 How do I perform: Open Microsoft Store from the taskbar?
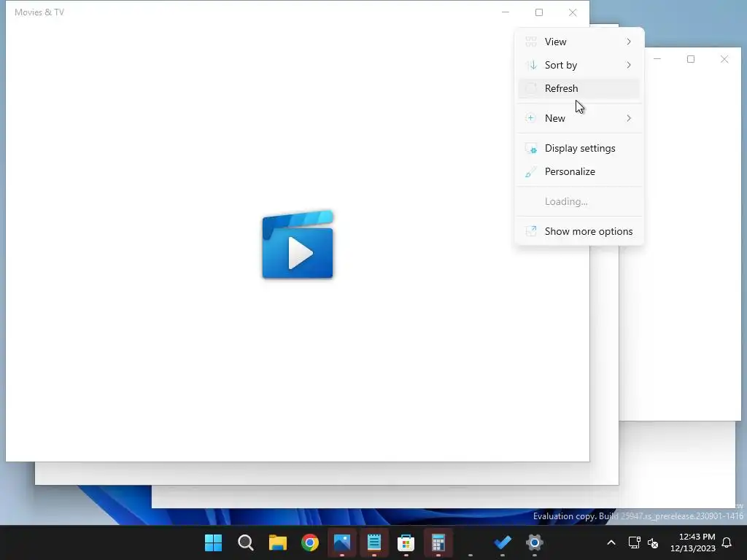click(x=406, y=542)
